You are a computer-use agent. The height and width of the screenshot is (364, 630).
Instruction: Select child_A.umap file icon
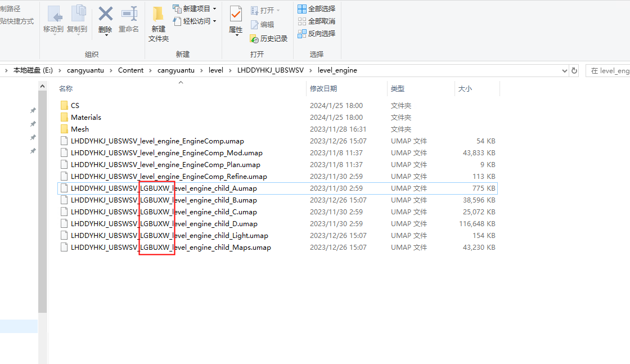[64, 188]
